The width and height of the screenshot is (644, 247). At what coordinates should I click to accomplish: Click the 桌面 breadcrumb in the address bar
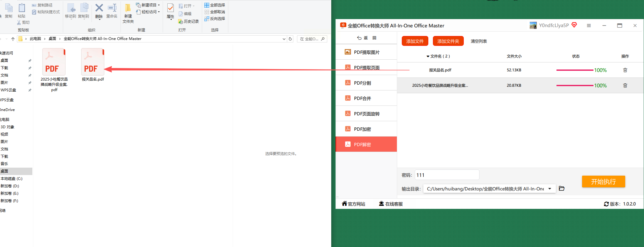coord(52,39)
